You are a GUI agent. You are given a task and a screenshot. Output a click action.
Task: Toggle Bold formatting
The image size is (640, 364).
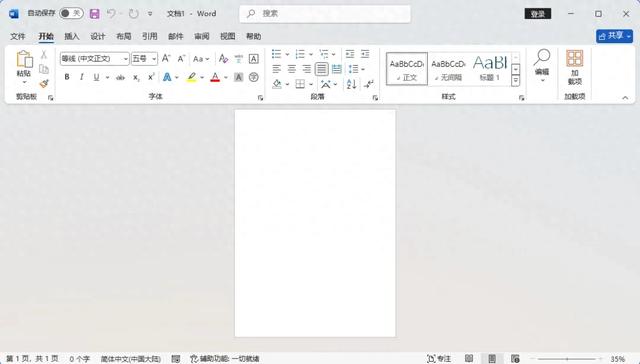point(67,77)
